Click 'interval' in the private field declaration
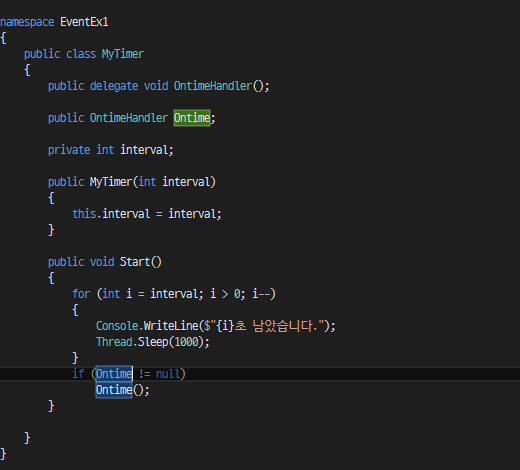The image size is (520, 470). pyautogui.click(x=144, y=150)
